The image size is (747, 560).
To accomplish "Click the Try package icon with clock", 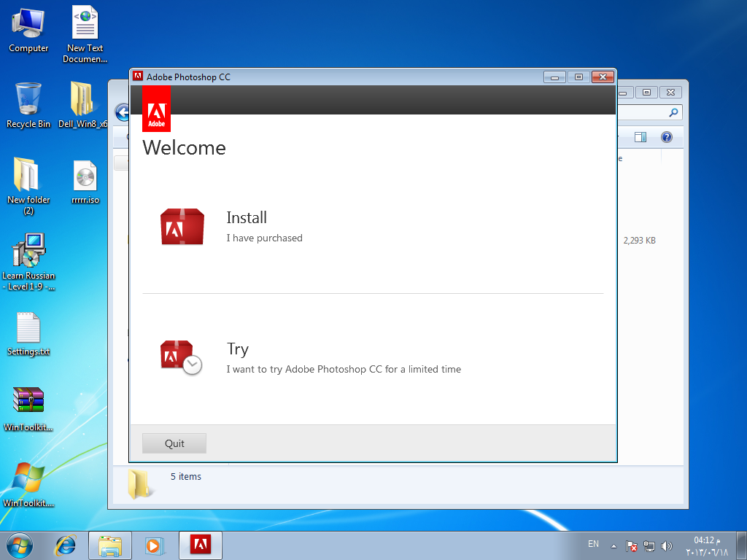I will 181,357.
